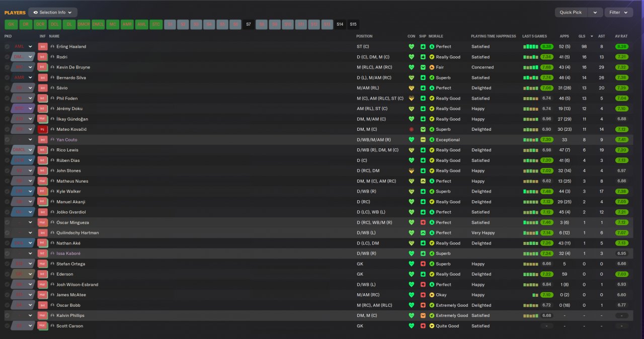Viewport: 644px width, 339px height.
Task: Open the Filter dropdown
Action: click(x=619, y=12)
